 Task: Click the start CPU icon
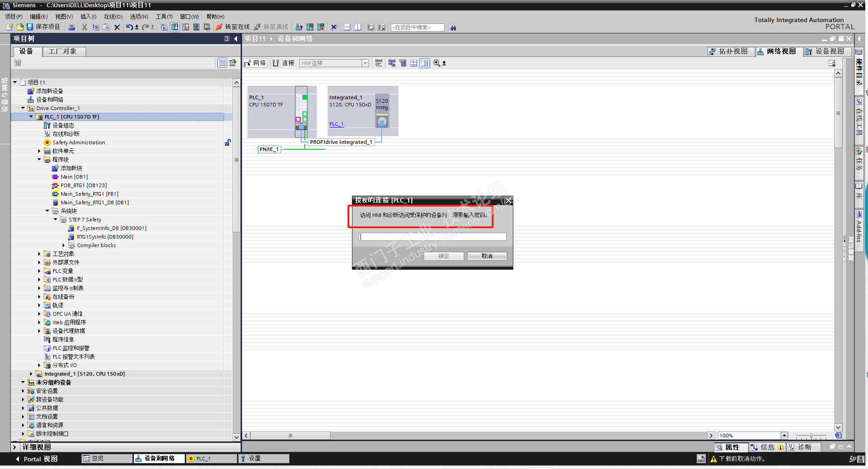(x=310, y=27)
